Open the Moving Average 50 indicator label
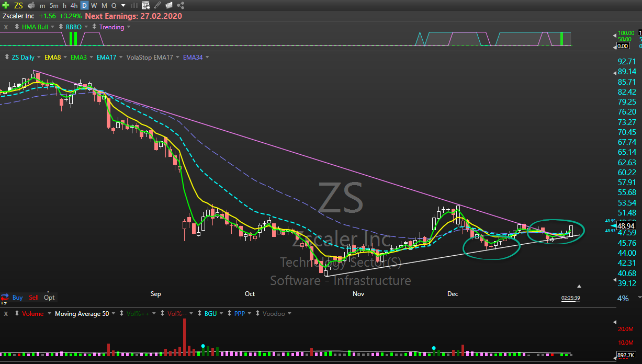This screenshot has height=364, width=642. click(82, 313)
